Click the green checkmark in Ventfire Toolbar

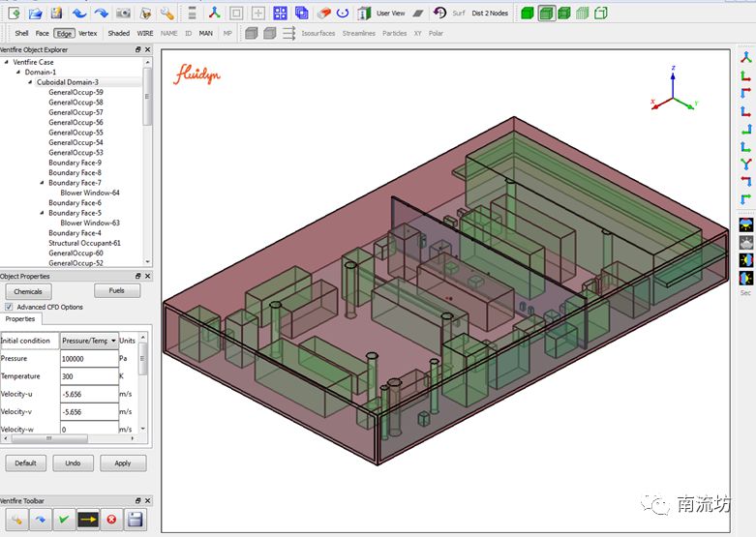point(63,520)
